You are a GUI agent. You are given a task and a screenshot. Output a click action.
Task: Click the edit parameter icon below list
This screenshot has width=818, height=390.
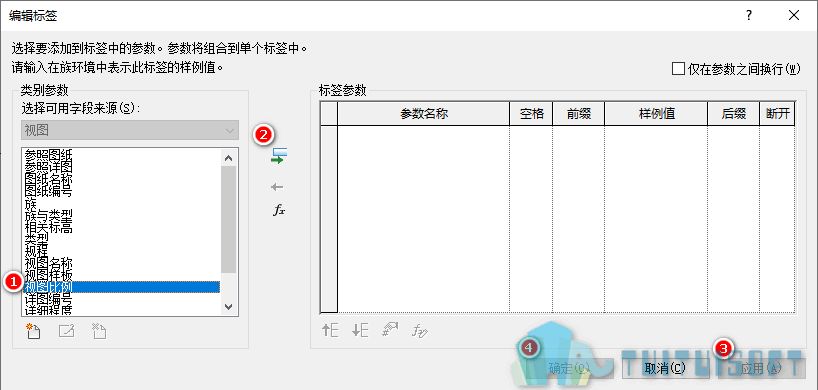tap(67, 331)
